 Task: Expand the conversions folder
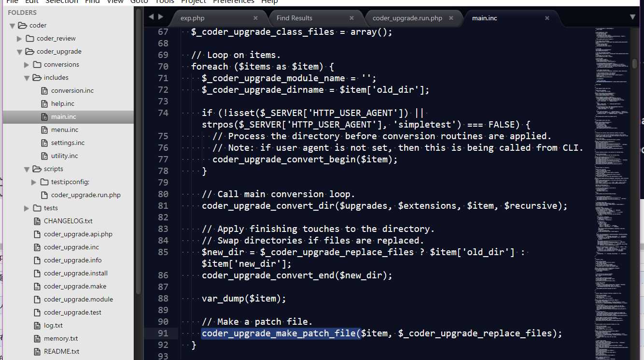point(27,64)
